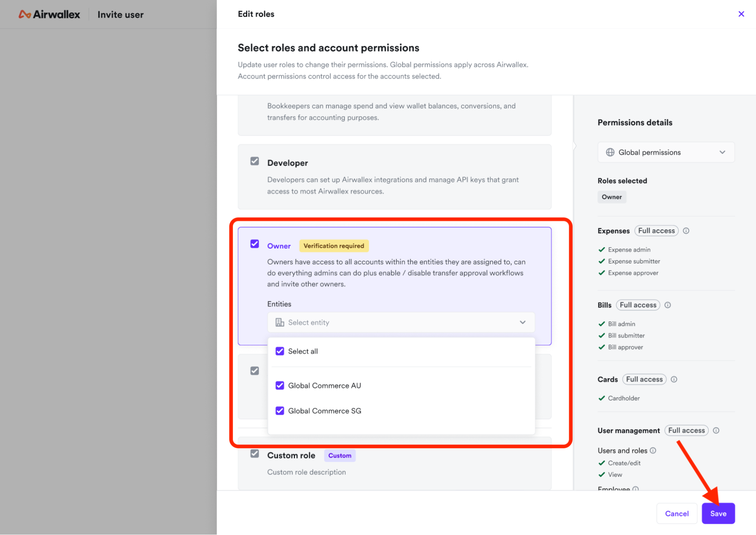
Task: Click info icon next to Bills
Action: (x=668, y=305)
